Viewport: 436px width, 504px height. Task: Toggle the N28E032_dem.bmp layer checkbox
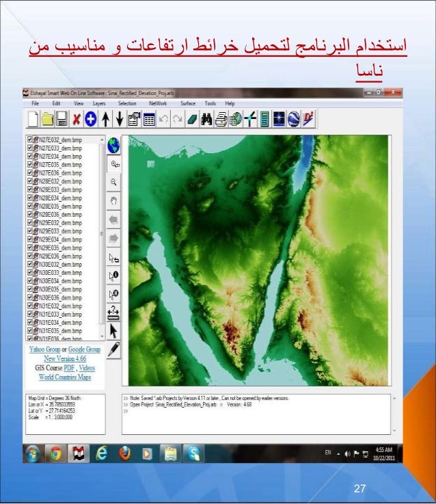point(30,181)
